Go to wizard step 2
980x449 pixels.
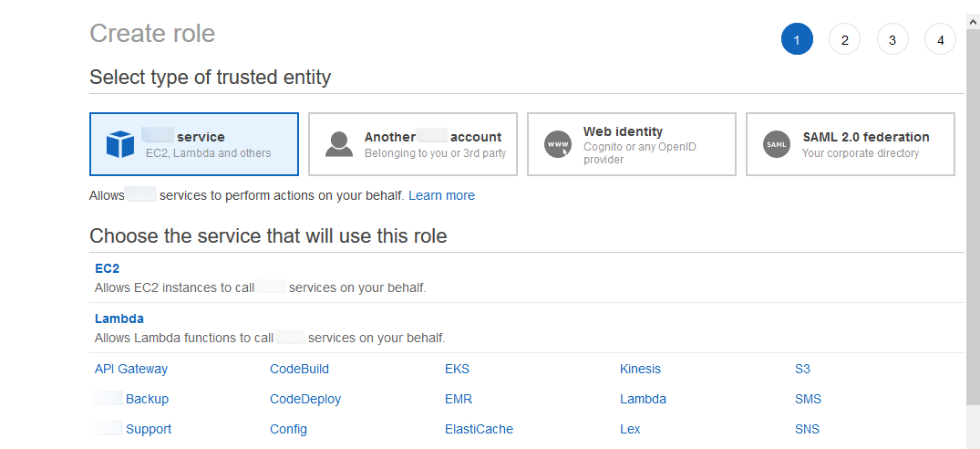844,40
